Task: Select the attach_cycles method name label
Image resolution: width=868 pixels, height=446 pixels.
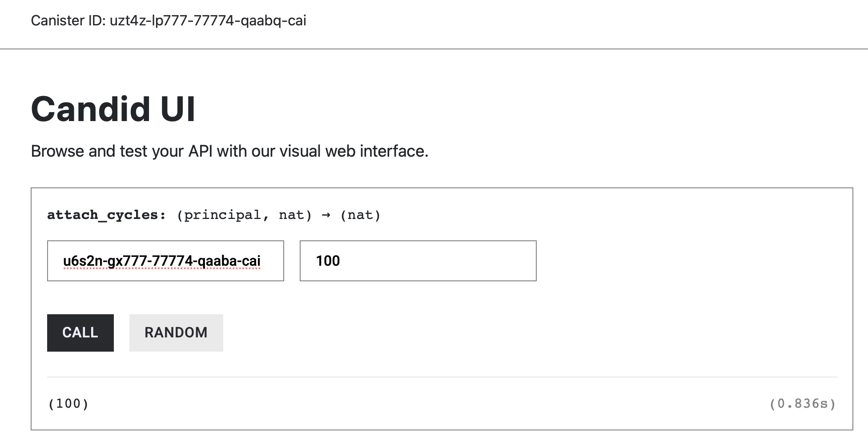Action: click(102, 215)
